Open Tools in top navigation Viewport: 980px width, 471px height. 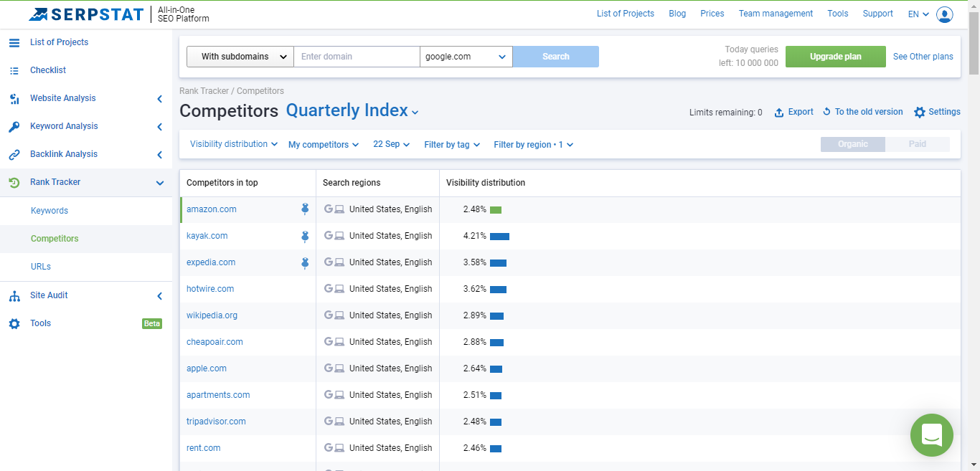(x=838, y=14)
